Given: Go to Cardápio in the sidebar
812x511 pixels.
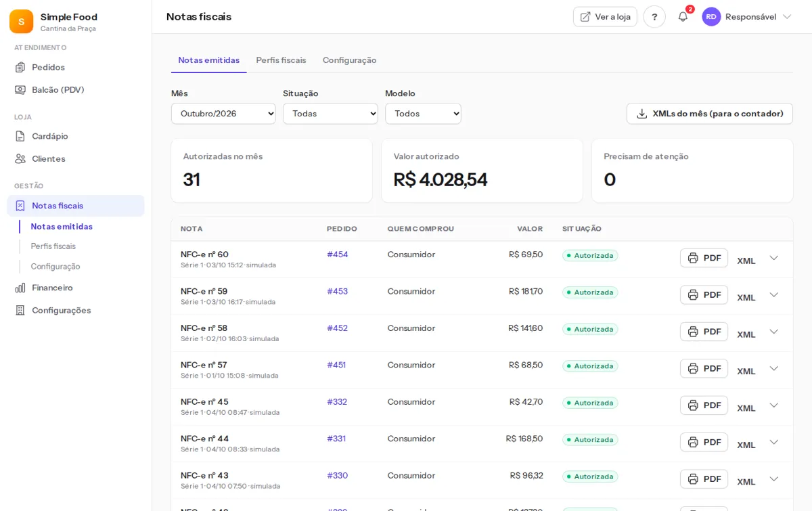Looking at the screenshot, I should tap(76, 136).
